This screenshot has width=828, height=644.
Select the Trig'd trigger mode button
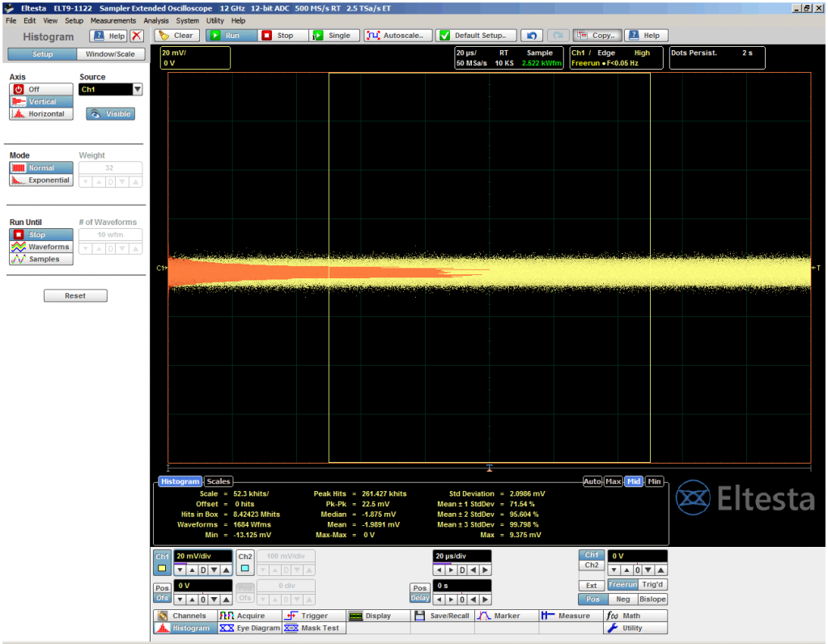click(652, 585)
